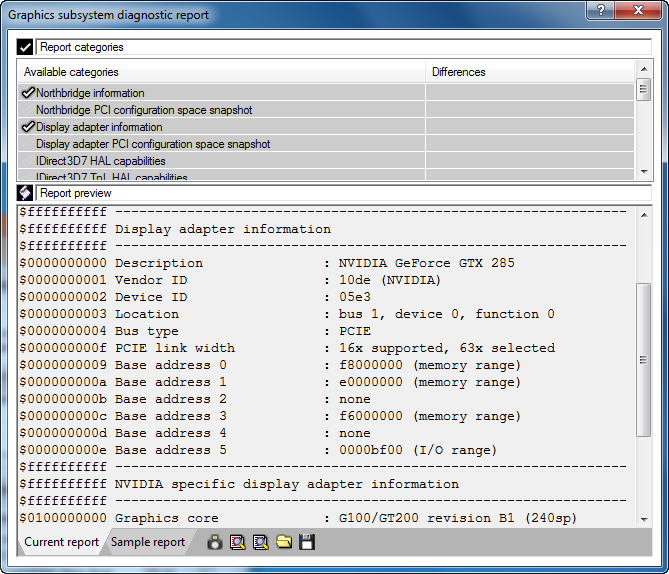The width and height of the screenshot is (669, 574).
Task: Click the Device ID '05e3' value
Action: click(355, 297)
